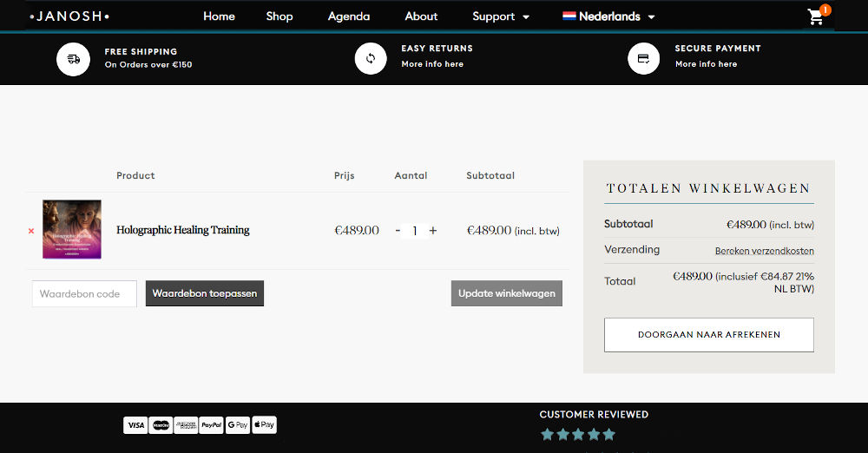The height and width of the screenshot is (453, 868).
Task: Click the Bereken verzendkosten link
Action: (x=764, y=251)
